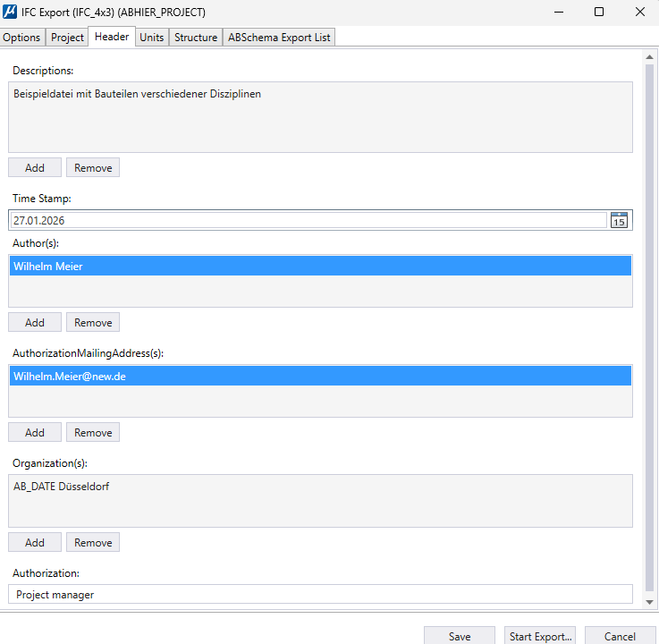Save the IFC export settings
The width and height of the screenshot is (659, 644).
tap(460, 636)
